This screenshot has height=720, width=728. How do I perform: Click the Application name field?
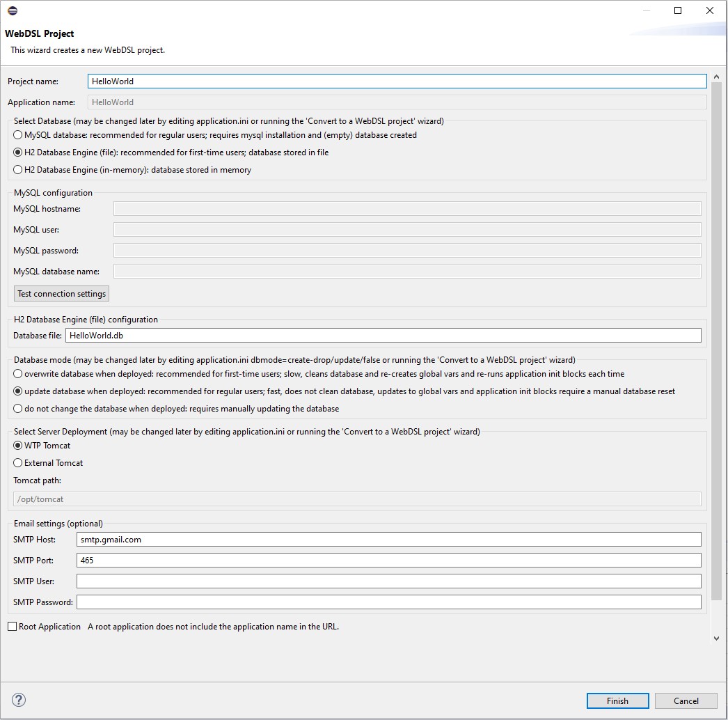(x=397, y=102)
